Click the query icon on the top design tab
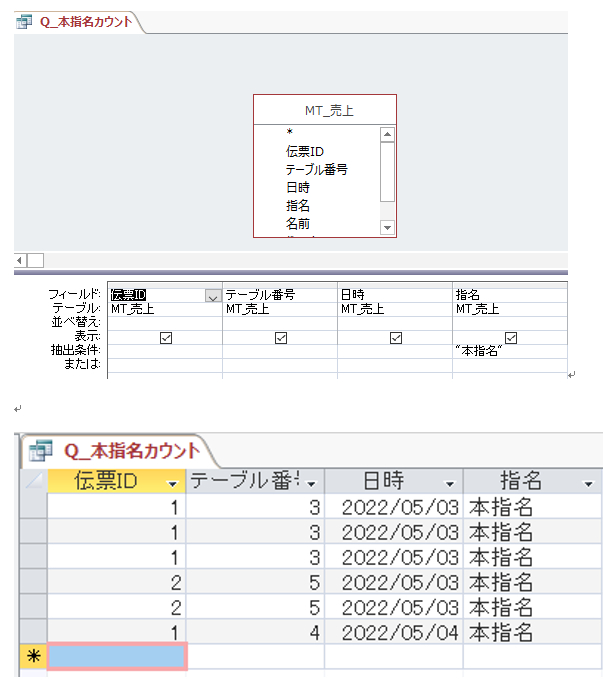 click(24, 21)
